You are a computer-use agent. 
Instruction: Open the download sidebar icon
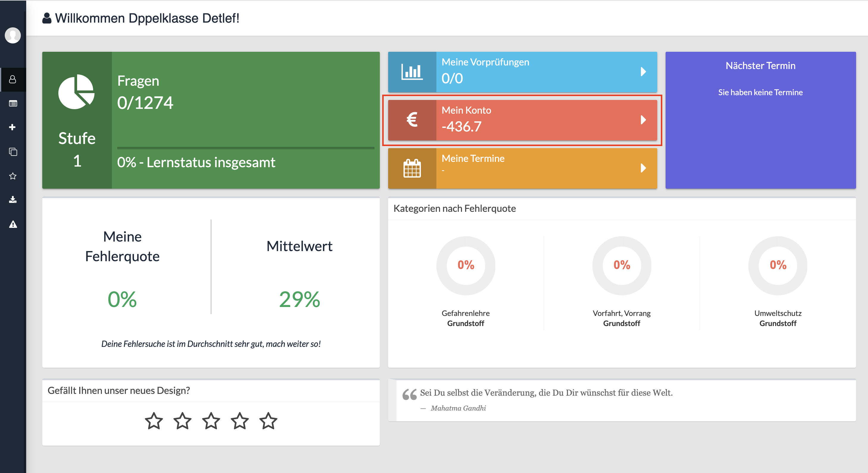(13, 200)
